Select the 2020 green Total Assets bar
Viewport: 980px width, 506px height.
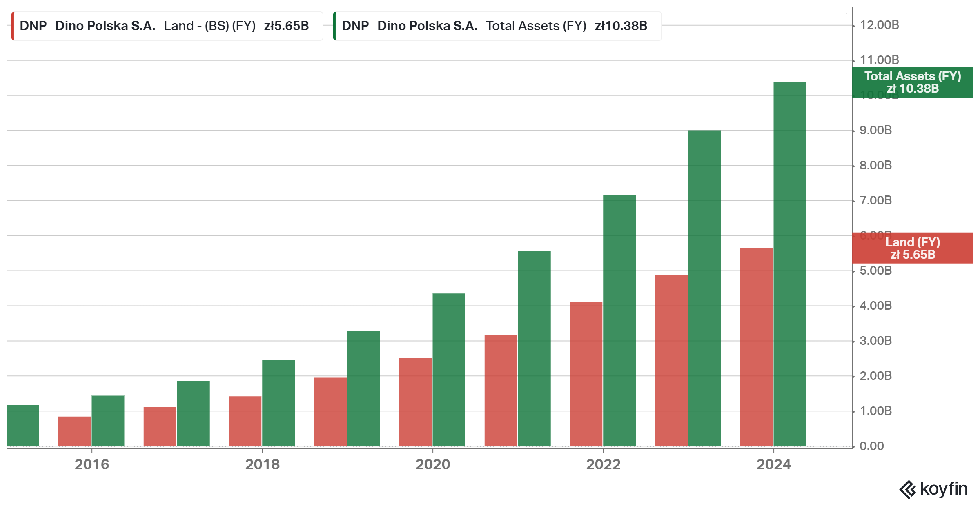pyautogui.click(x=449, y=370)
